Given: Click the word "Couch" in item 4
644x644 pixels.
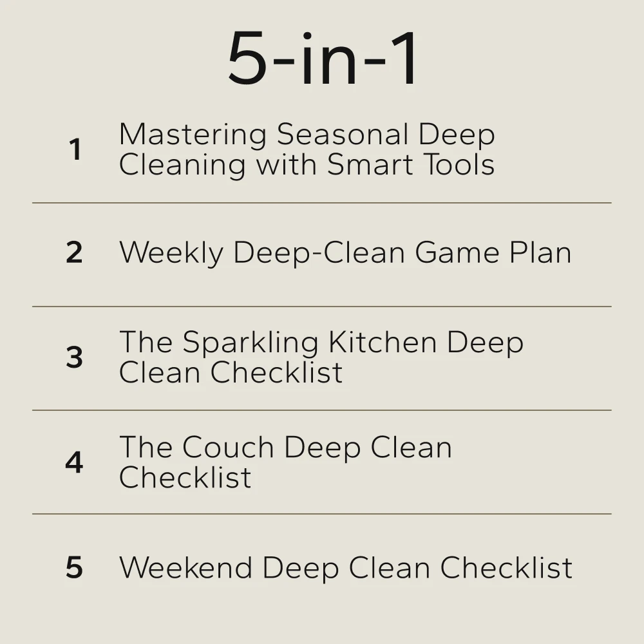Looking at the screenshot, I should (229, 448).
